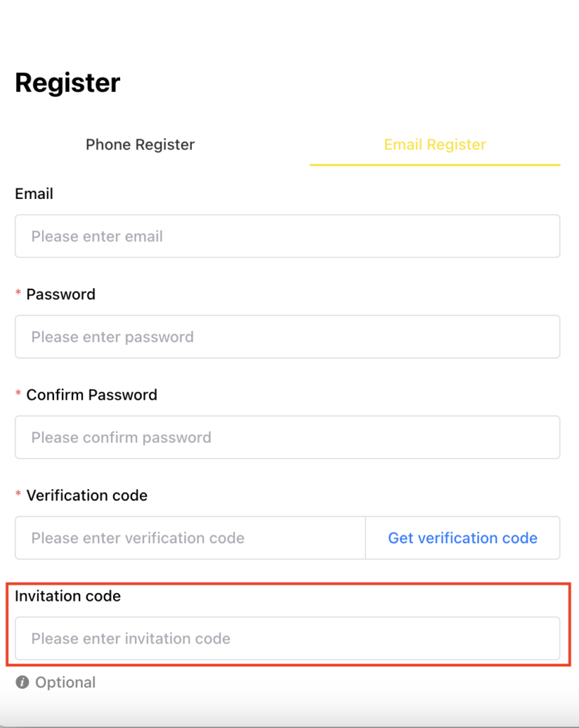Click the info icon beside Optional

[x=23, y=682]
